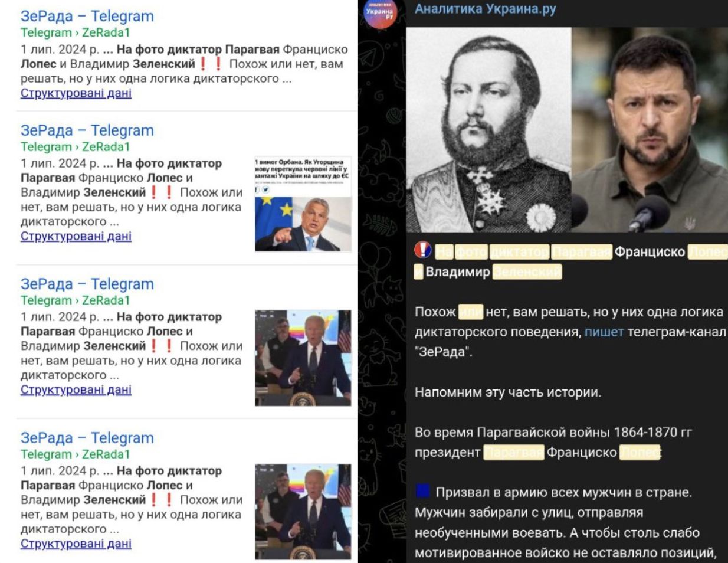Open the Orbán thumbnail in search results
728x563 pixels.
pos(303,204)
